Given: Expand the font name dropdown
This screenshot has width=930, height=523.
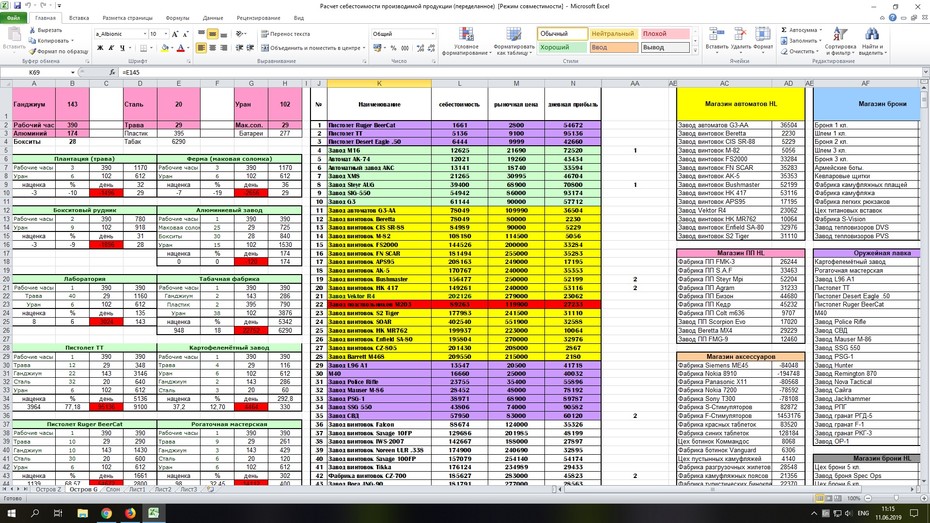Looking at the screenshot, I should [144, 34].
